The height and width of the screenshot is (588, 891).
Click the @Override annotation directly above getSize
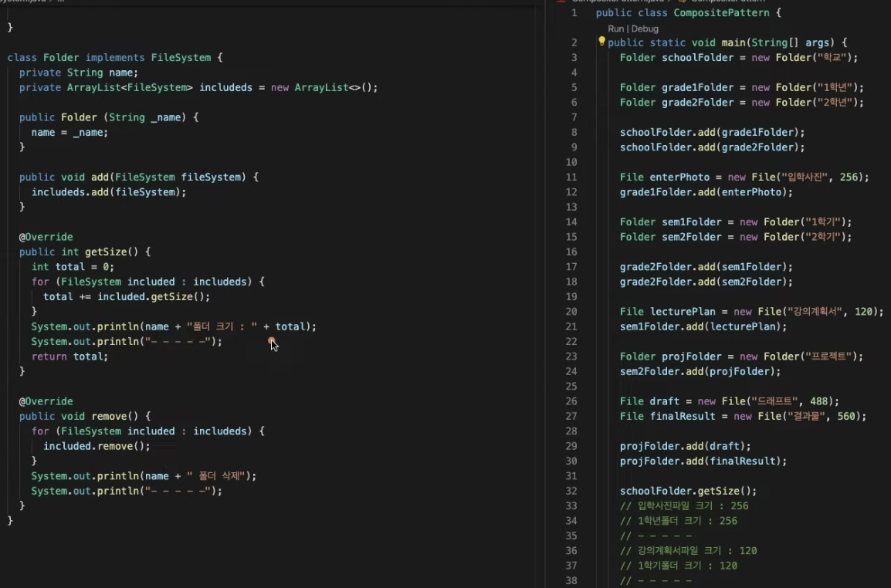46,237
